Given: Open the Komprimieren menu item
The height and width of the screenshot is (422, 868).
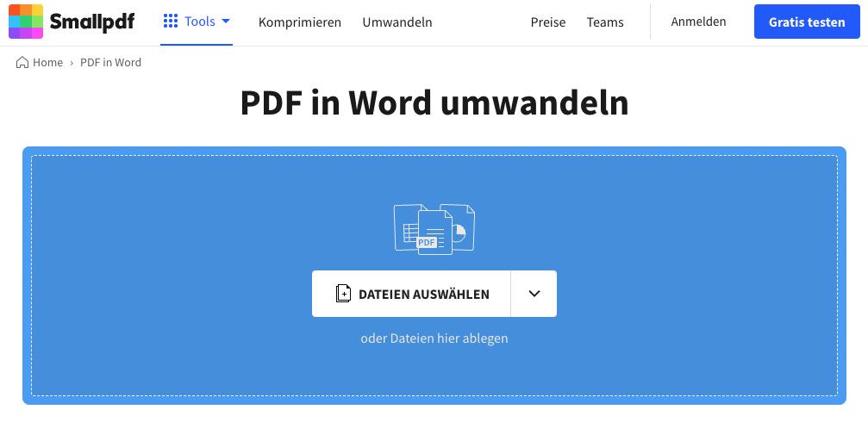Looking at the screenshot, I should (300, 22).
